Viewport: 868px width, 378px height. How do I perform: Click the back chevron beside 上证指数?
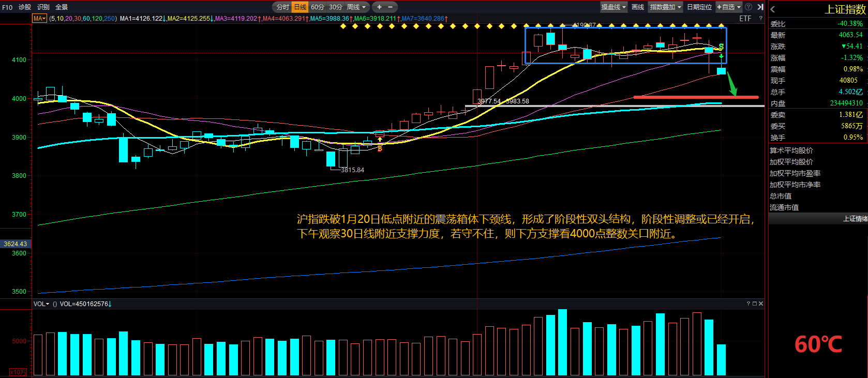tap(772, 9)
